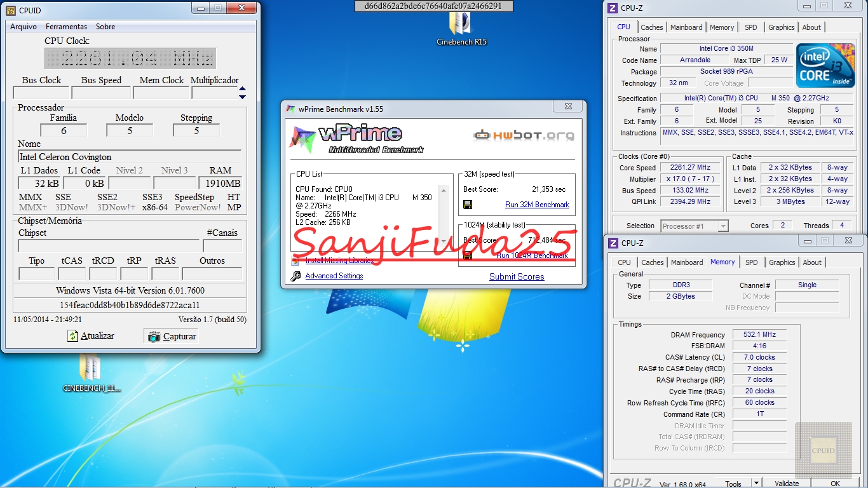Viewport: 868px width, 488px height.
Task: Open the Processor #1 selection dropdown
Action: [723, 226]
